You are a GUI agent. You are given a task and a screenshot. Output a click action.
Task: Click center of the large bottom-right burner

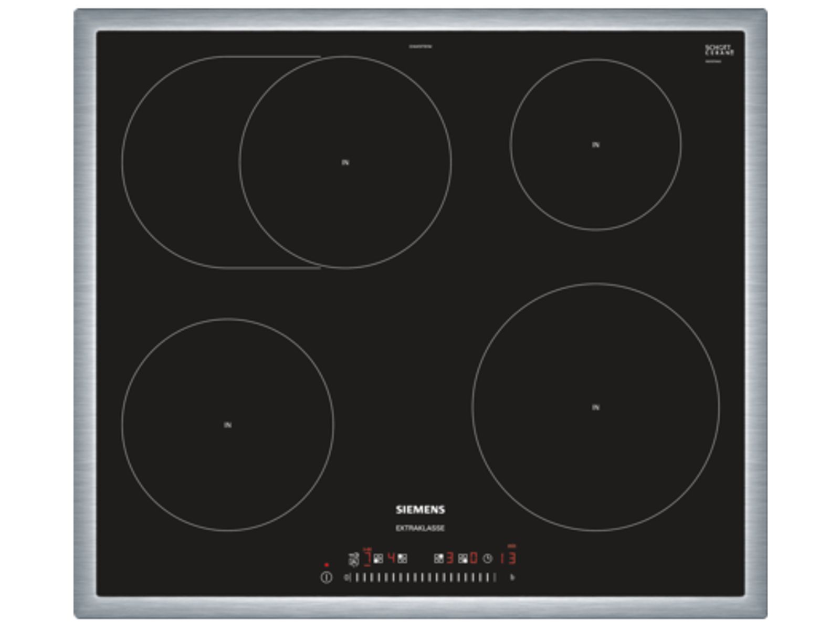(x=595, y=407)
